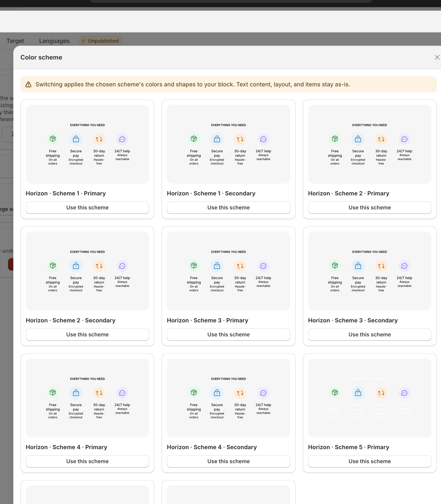
Task: Choose Use this scheme for Scheme 2 Secondary
Action: pos(87,334)
